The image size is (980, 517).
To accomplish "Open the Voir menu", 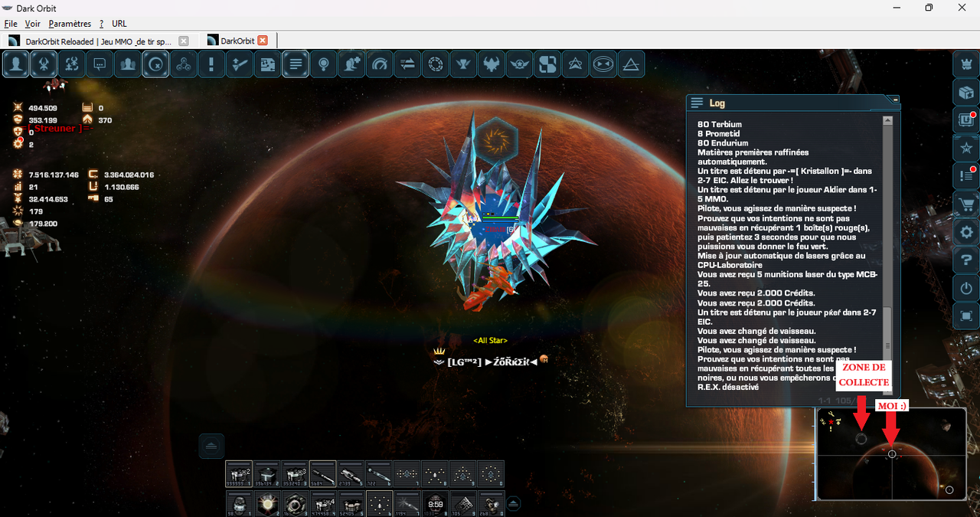I will (32, 24).
